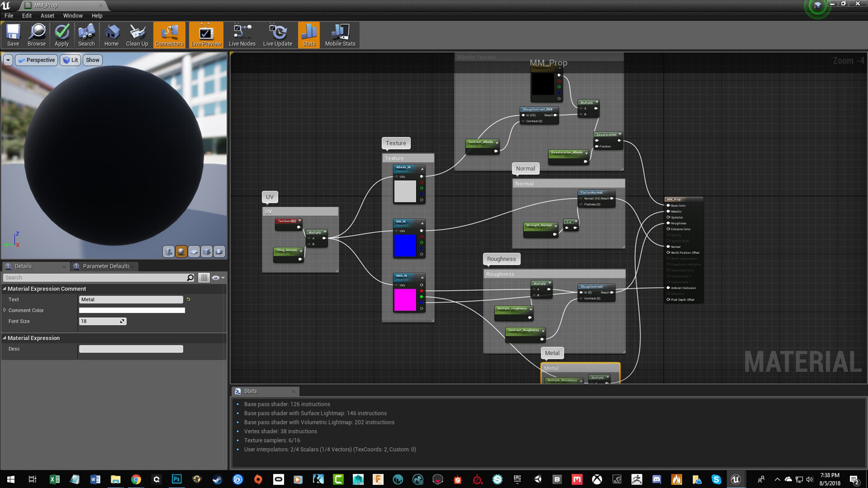Screen dimensions: 868x488
Task: Open Comment Color white swatch picker
Action: tap(132, 310)
